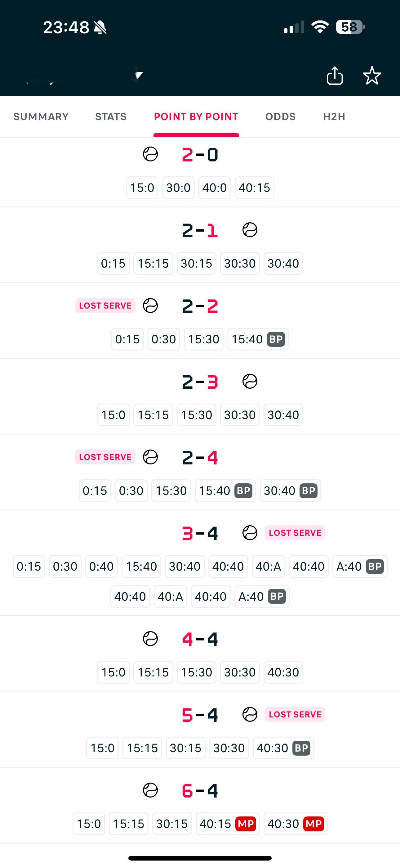The width and height of the screenshot is (400, 868).
Task: Expand the match title dropdown arrow
Action: point(139,75)
